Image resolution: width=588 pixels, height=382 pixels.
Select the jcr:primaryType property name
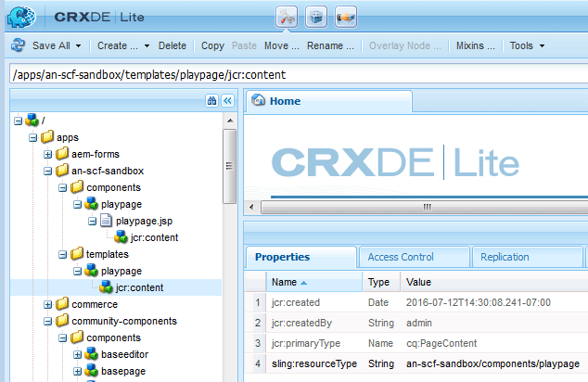[306, 343]
